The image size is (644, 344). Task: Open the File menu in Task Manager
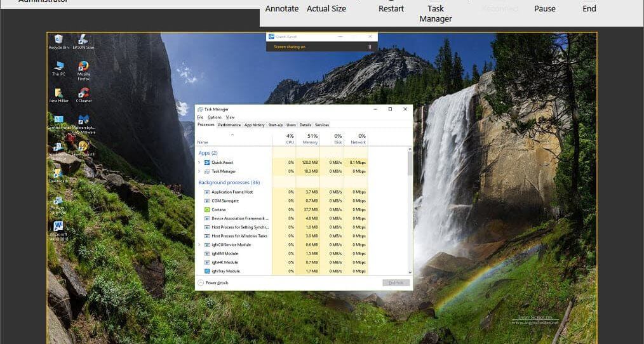(200, 117)
